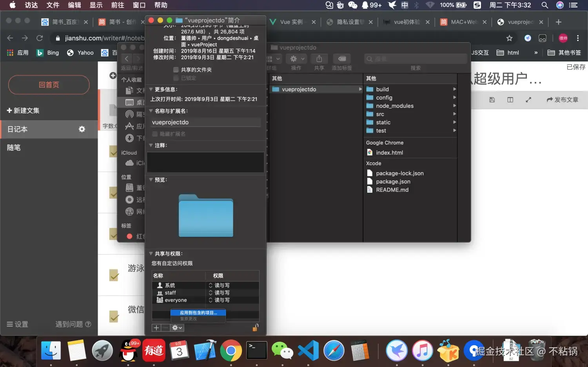Change the staff group's privilege dropdown

pyautogui.click(x=220, y=293)
